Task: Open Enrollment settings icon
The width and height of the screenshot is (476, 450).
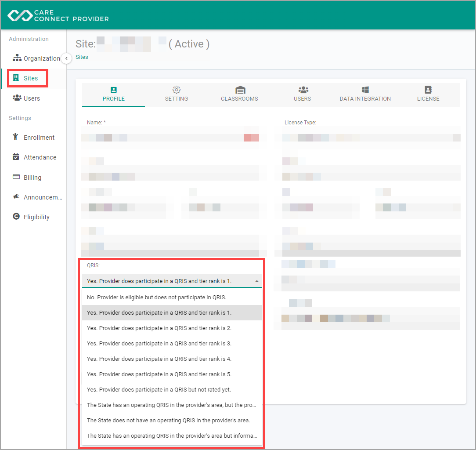Action: click(x=15, y=137)
